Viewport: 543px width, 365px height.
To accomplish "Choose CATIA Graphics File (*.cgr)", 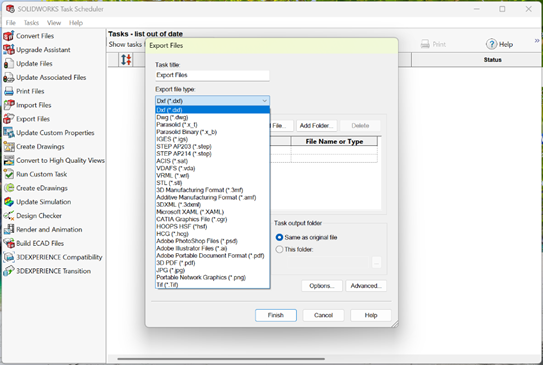I will tap(213, 219).
